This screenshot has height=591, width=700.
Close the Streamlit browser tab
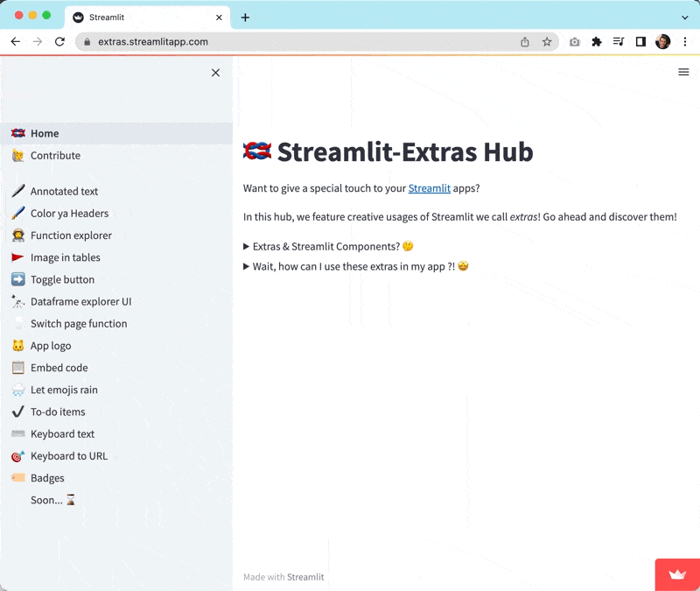(219, 18)
